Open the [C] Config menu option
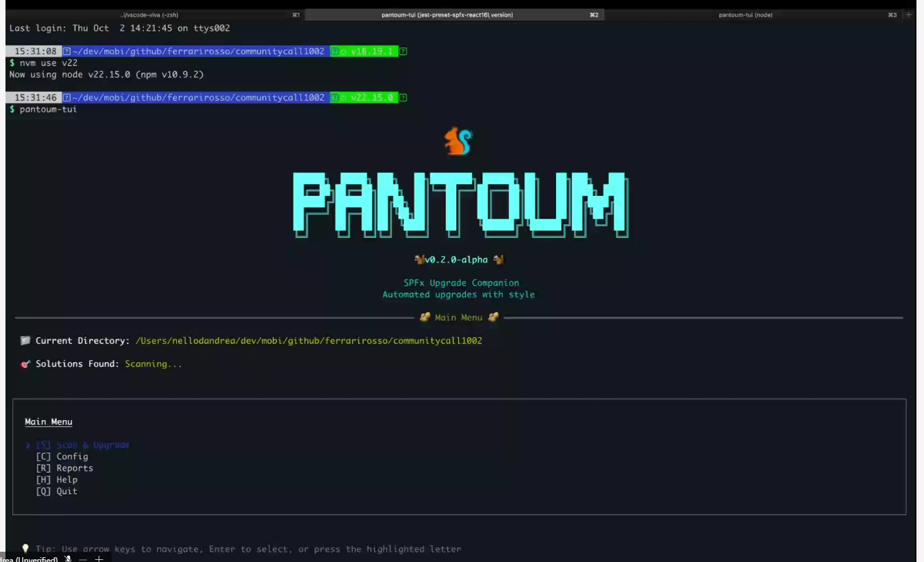The image size is (924, 562). click(62, 456)
